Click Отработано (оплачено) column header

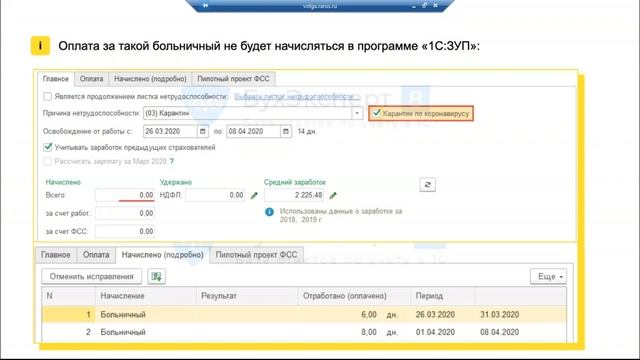pyautogui.click(x=354, y=296)
